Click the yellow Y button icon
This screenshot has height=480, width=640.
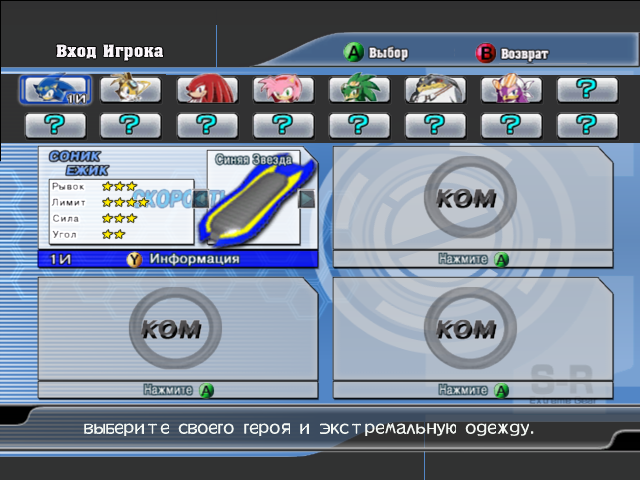coord(134,260)
